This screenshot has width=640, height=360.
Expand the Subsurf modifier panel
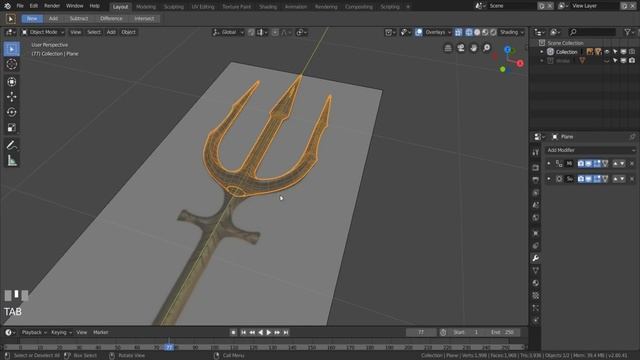pyautogui.click(x=549, y=179)
